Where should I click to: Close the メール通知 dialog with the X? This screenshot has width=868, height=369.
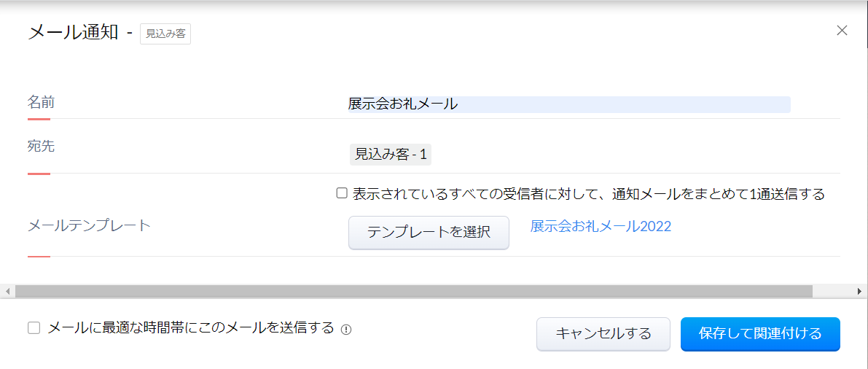tap(842, 31)
